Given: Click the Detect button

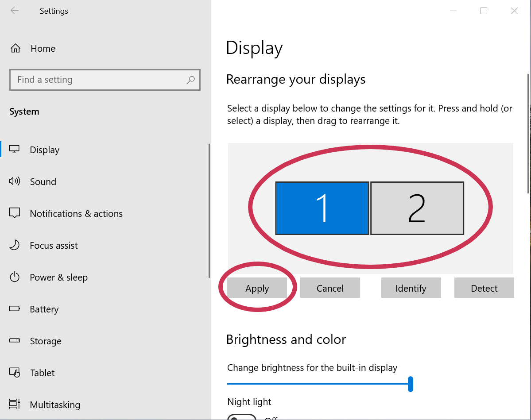Looking at the screenshot, I should (484, 288).
